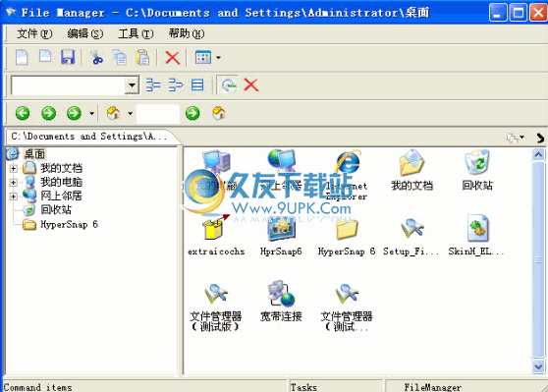Image resolution: width=548 pixels, height=392 pixels.
Task: Open the dropdown beside the third green arrow
Action: click(91, 113)
